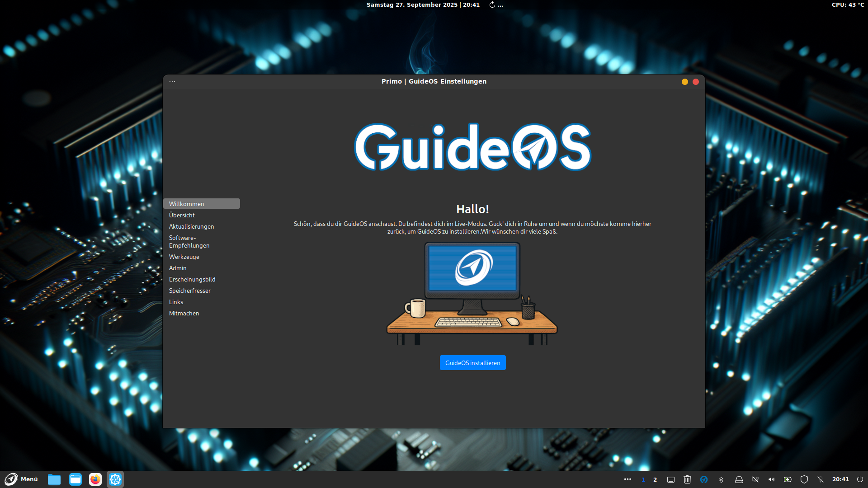
Task: Open the three-dots window menu
Action: point(172,82)
